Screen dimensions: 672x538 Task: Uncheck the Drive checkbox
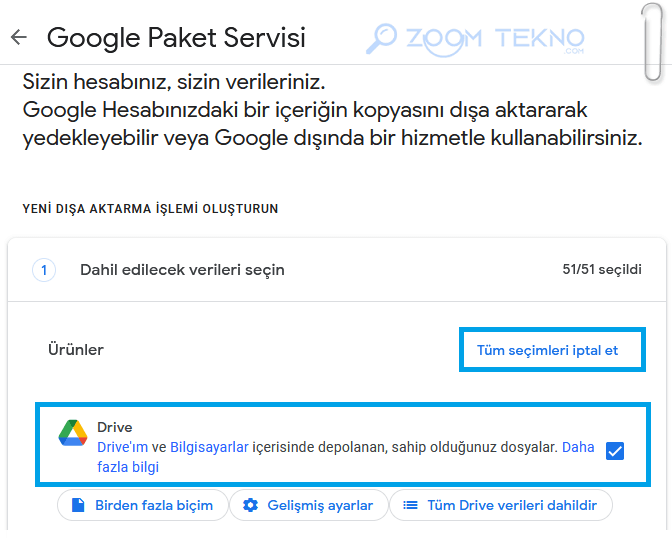pos(615,451)
